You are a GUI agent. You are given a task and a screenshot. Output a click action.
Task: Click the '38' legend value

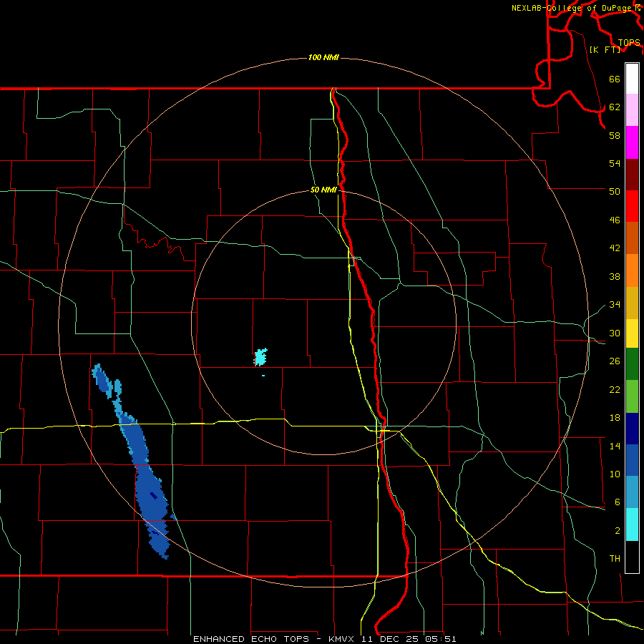(x=615, y=277)
